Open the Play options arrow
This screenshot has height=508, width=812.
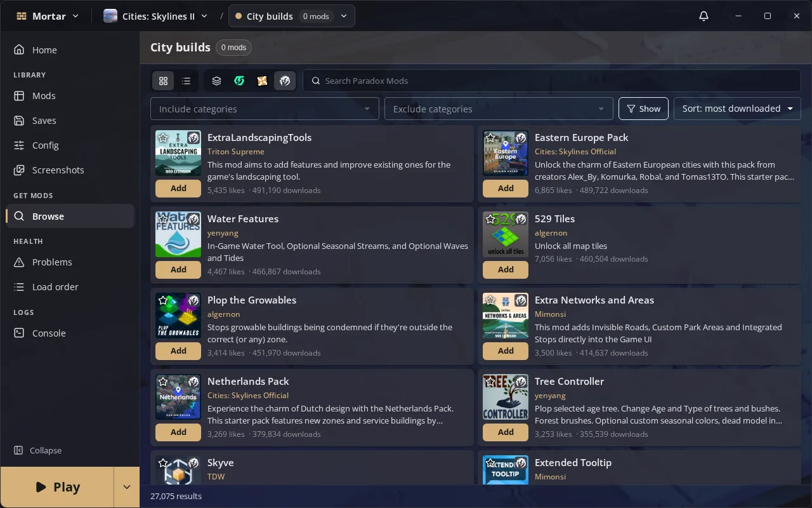[126, 487]
